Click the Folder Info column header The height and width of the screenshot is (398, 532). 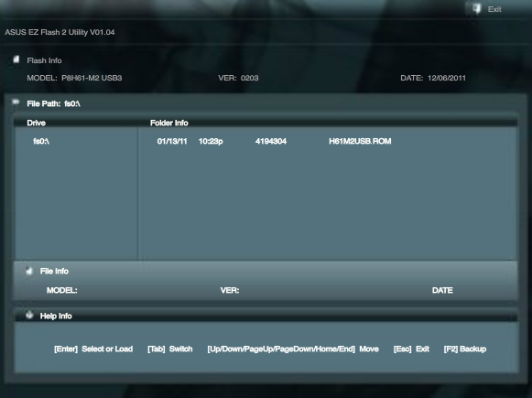point(169,123)
